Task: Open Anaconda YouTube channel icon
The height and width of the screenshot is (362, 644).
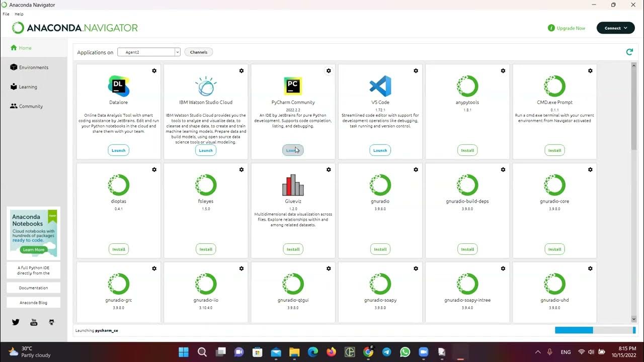Action: [x=34, y=322]
